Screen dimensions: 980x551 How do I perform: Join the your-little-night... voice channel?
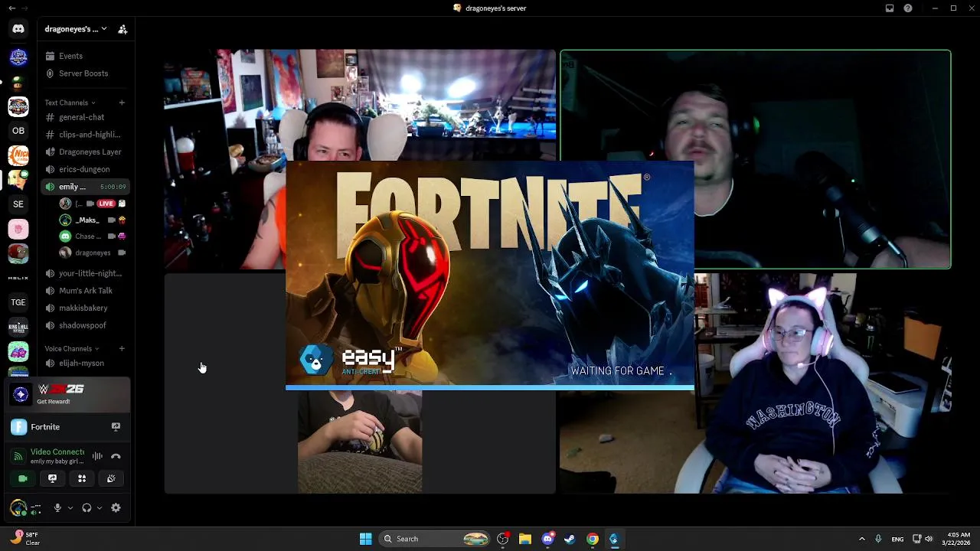tap(85, 273)
